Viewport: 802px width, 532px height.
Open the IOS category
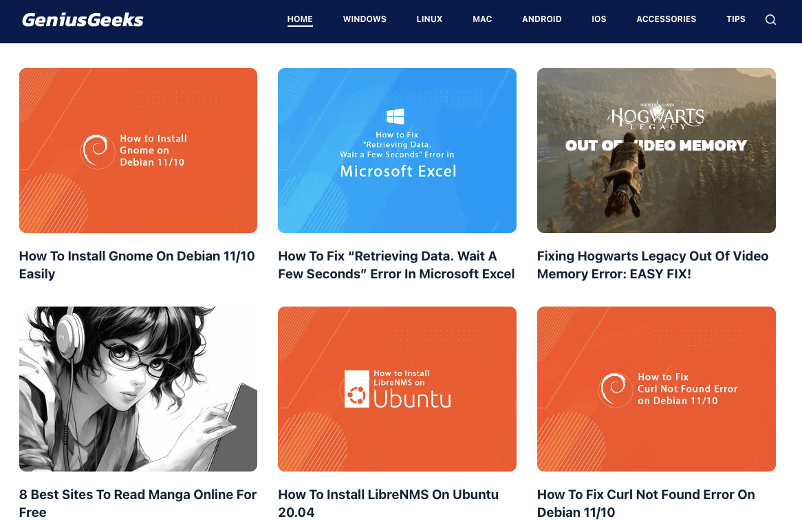(x=599, y=19)
